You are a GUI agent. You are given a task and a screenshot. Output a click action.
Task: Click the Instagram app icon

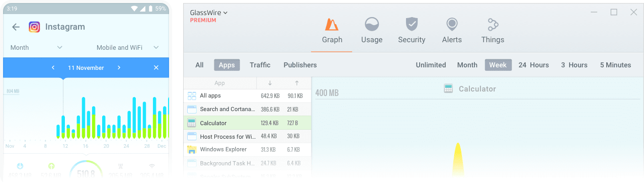[x=34, y=27]
